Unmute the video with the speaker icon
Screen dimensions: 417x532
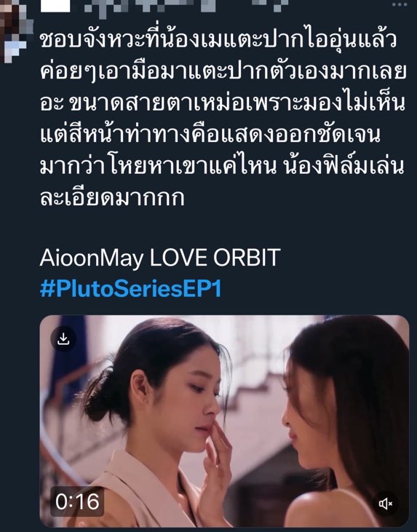(385, 504)
